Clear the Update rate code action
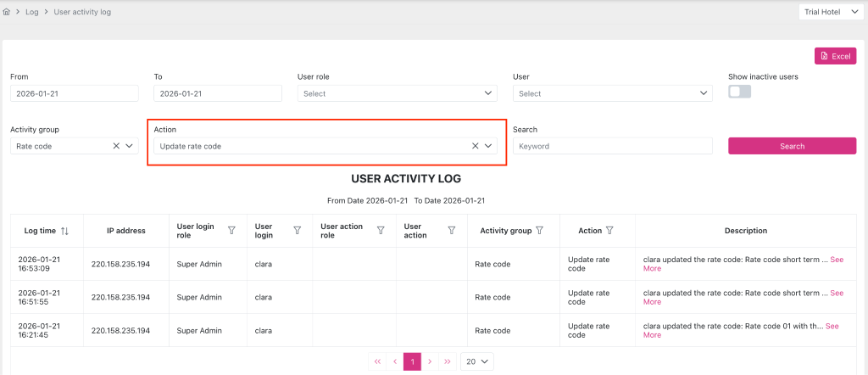 476,146
